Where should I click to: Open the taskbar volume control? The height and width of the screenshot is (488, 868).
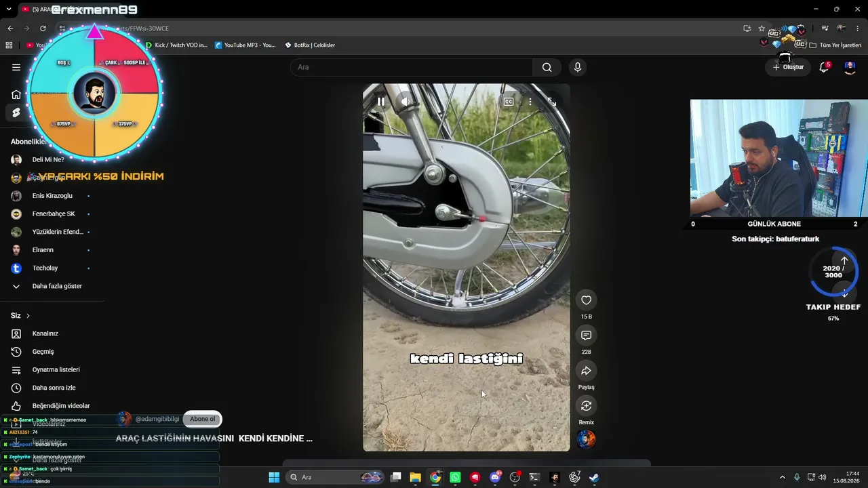[823, 477]
